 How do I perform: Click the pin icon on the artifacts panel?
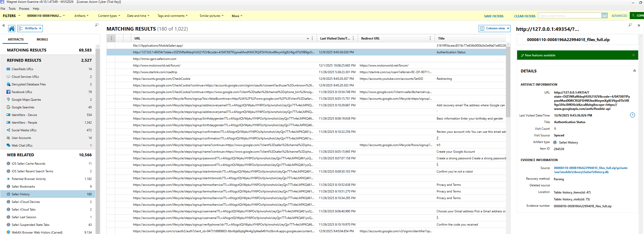point(97,25)
